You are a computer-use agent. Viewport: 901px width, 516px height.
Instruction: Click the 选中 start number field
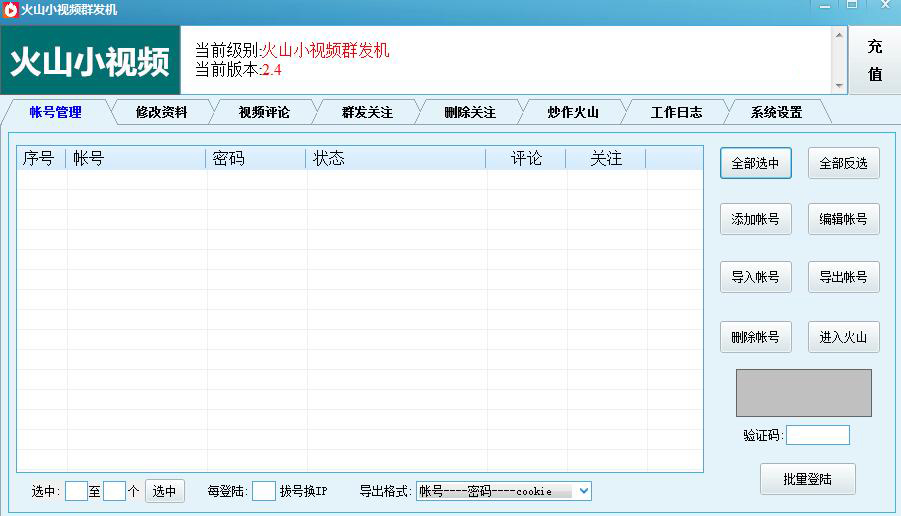[x=76, y=491]
